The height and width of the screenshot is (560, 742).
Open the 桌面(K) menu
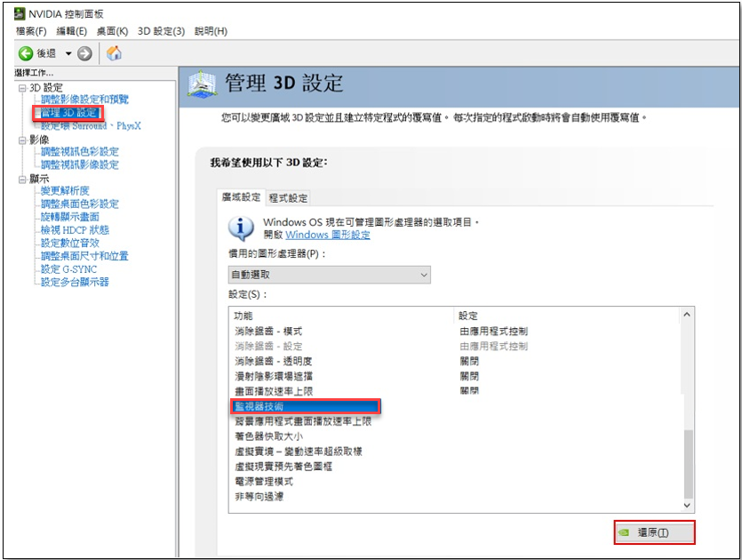tap(112, 31)
